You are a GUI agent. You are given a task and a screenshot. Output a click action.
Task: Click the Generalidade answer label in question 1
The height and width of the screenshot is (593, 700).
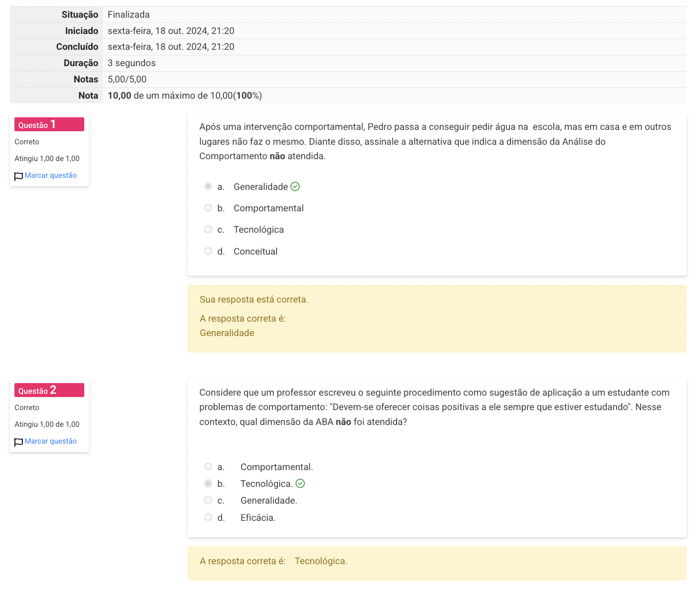pyautogui.click(x=261, y=187)
